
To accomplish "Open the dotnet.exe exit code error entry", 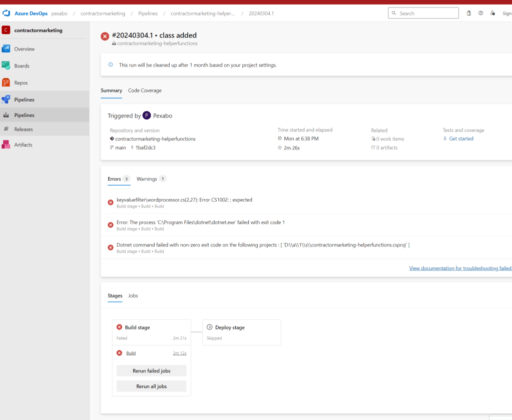I will (x=306, y=225).
